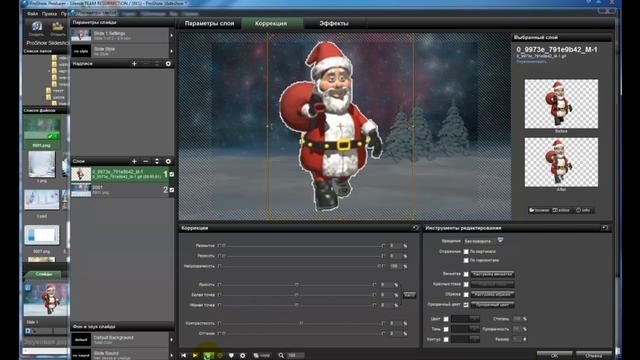Toggle visibility checkbox of layer 2 (0001)
Screen dimensions: 640x360
[x=171, y=190]
